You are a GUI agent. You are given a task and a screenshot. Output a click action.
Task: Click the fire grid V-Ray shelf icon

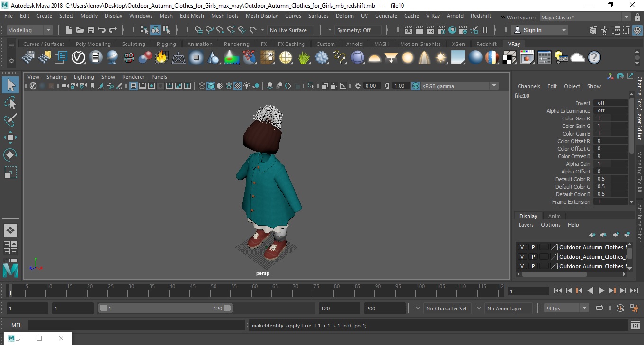[161, 58]
